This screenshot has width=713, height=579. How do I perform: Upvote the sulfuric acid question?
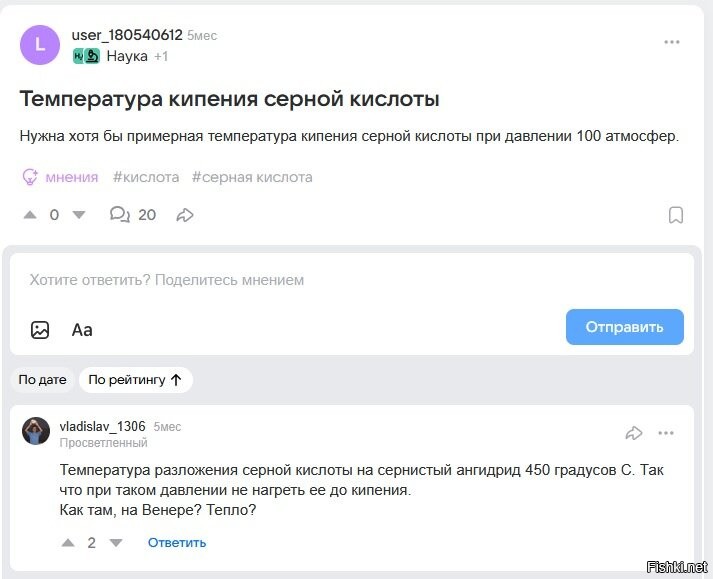[30, 215]
